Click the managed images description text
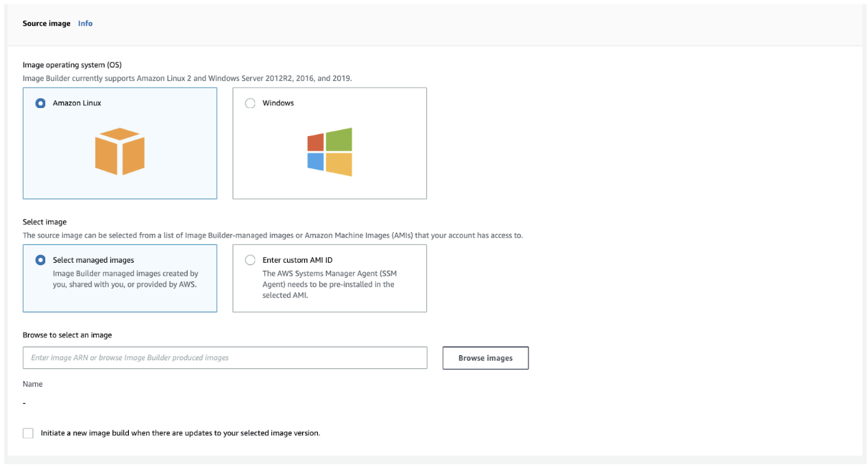Viewport: 868px width, 467px height. [x=125, y=279]
